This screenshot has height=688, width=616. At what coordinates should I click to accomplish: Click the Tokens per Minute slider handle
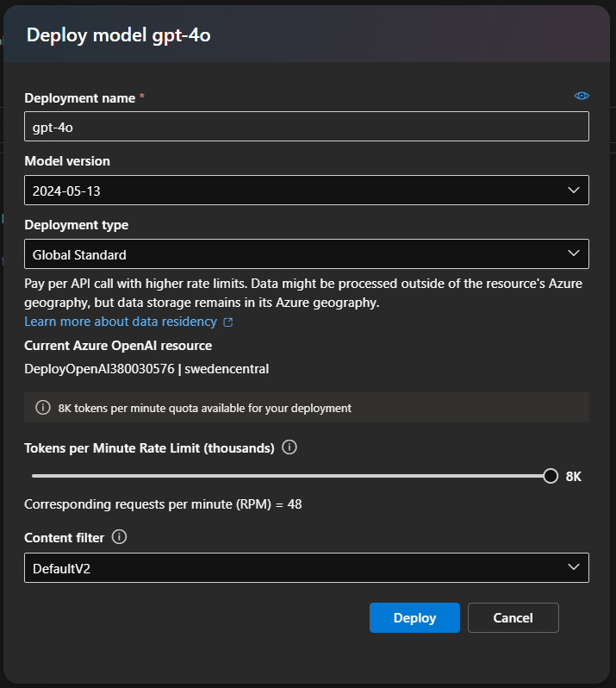tap(551, 476)
